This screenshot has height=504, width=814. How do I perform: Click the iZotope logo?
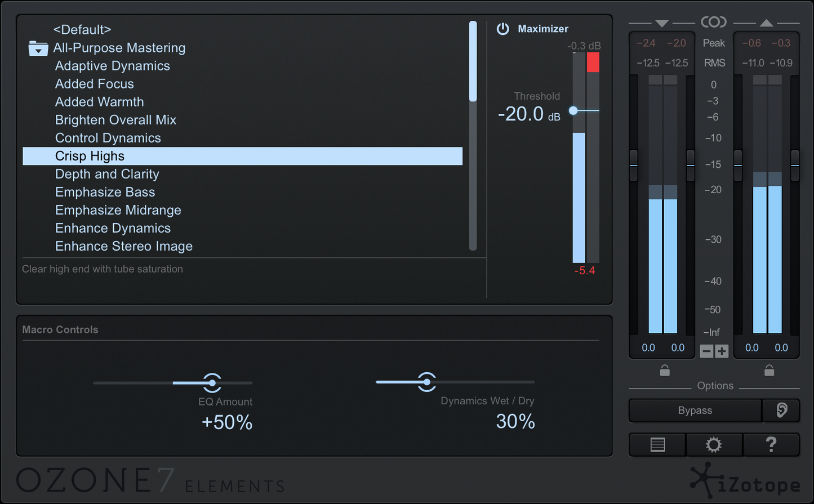click(x=745, y=481)
